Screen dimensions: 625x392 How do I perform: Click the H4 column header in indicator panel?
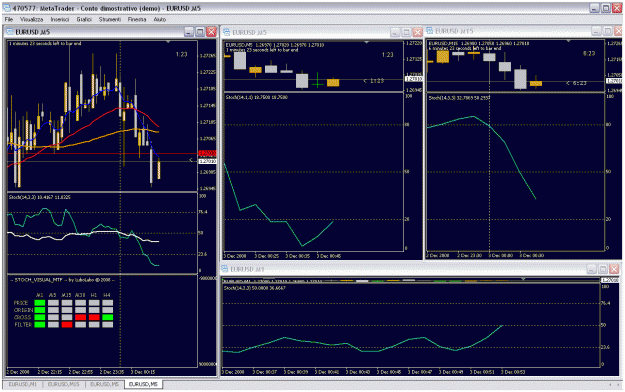[x=107, y=295]
